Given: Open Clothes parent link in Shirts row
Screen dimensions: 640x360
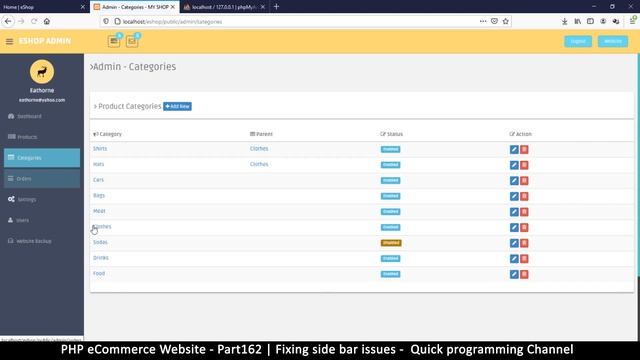Looking at the screenshot, I should pos(259,149).
